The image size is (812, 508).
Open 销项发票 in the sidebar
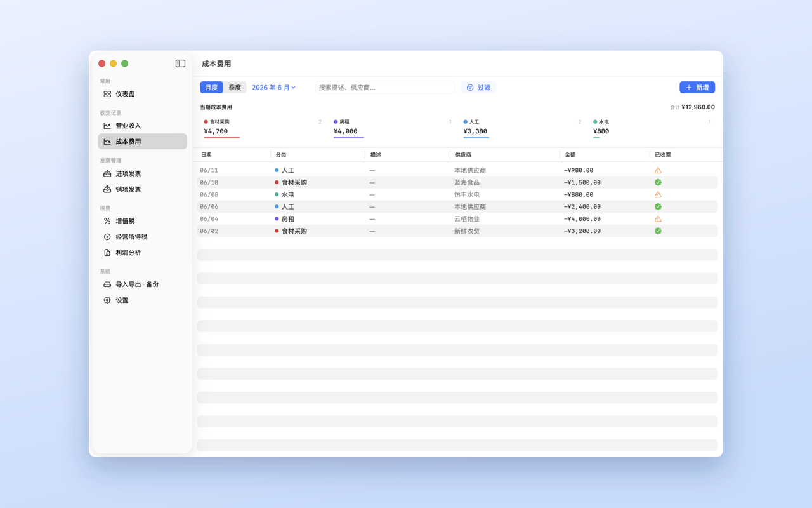tap(142, 189)
